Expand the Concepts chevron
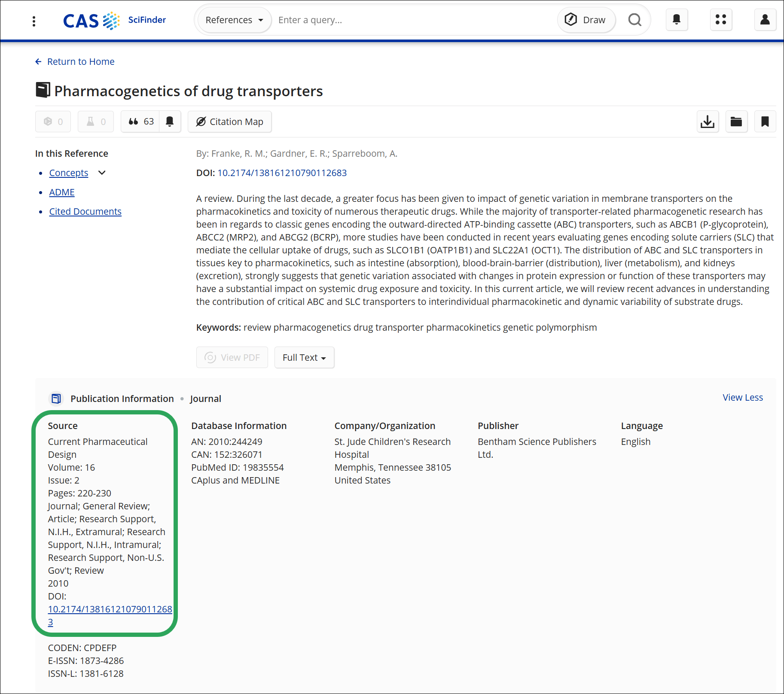Image resolution: width=784 pixels, height=694 pixels. (x=102, y=173)
